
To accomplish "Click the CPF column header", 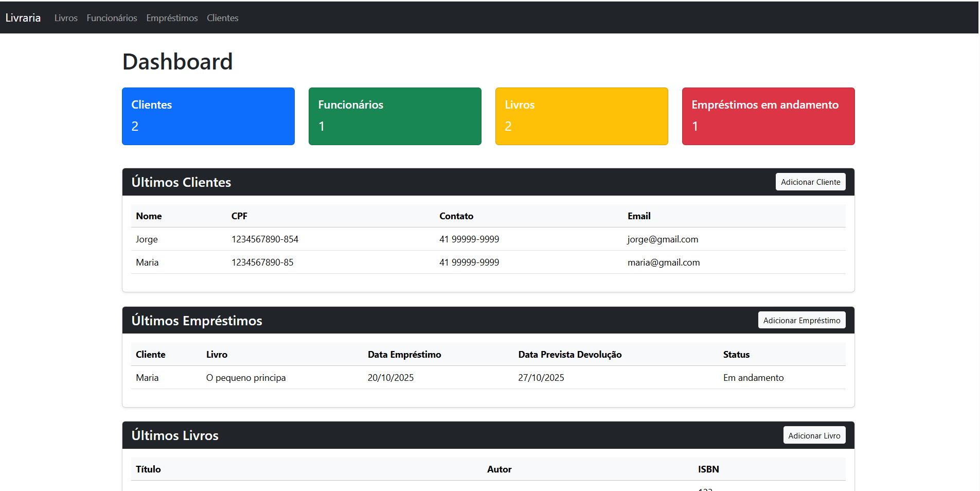I will coord(239,216).
